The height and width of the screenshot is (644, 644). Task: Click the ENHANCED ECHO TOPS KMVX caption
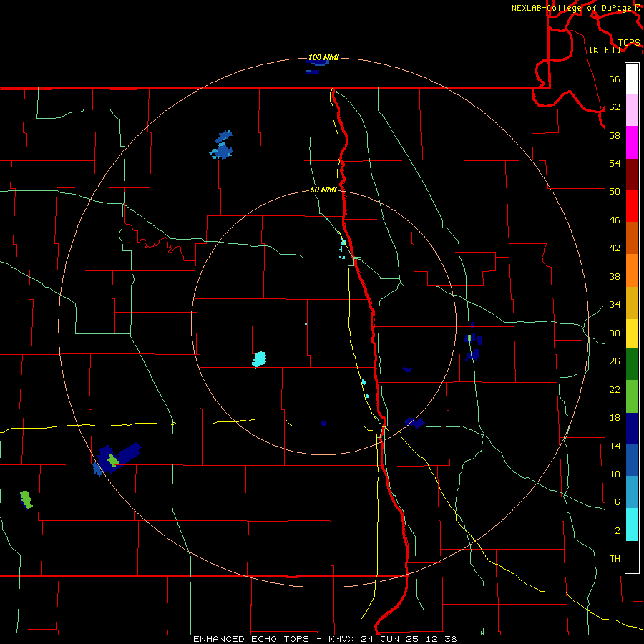tap(325, 639)
